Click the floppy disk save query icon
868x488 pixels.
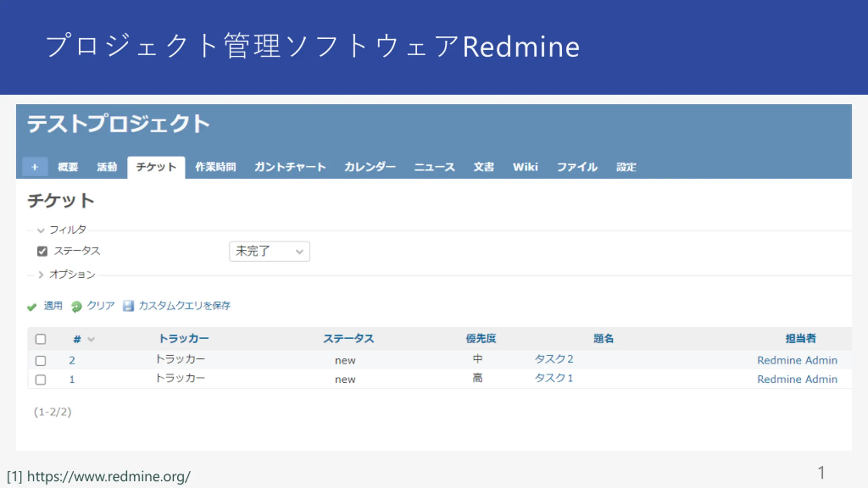pyautogui.click(x=128, y=306)
